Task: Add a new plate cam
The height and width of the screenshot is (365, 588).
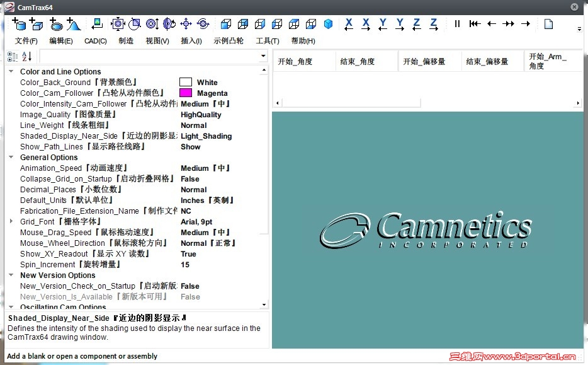Action: 56,24
